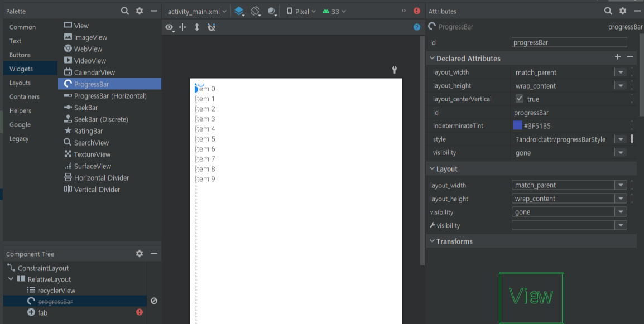The height and width of the screenshot is (324, 644).
Task: Open Pixel device dropdown
Action: pos(301,12)
